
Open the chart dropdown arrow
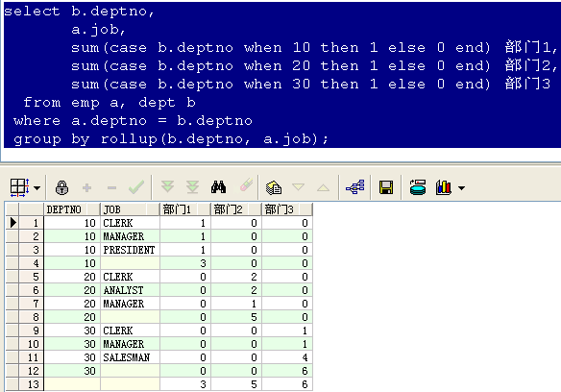click(461, 187)
